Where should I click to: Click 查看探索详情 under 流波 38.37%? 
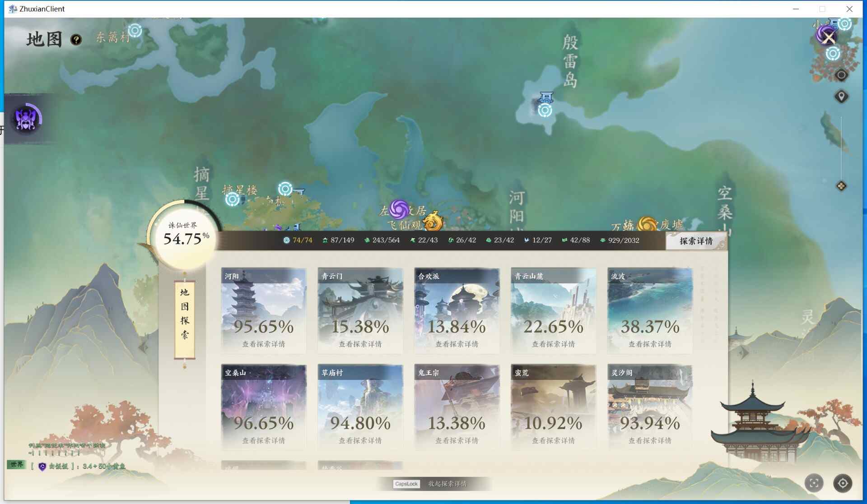point(650,344)
